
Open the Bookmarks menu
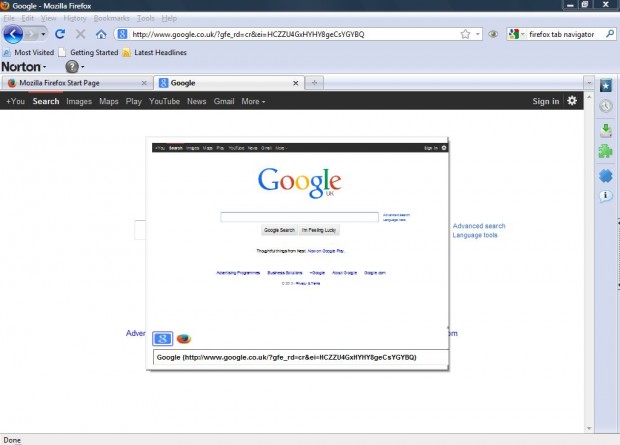[112, 18]
